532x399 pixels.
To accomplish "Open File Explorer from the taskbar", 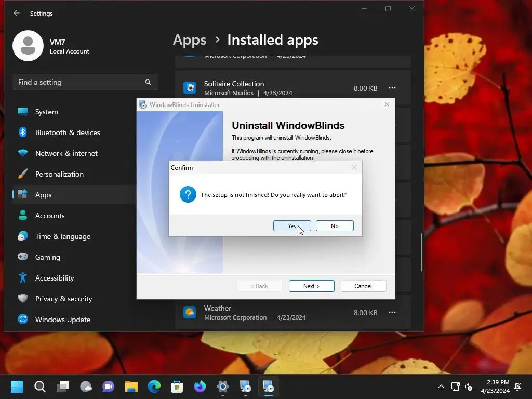I will pyautogui.click(x=131, y=387).
